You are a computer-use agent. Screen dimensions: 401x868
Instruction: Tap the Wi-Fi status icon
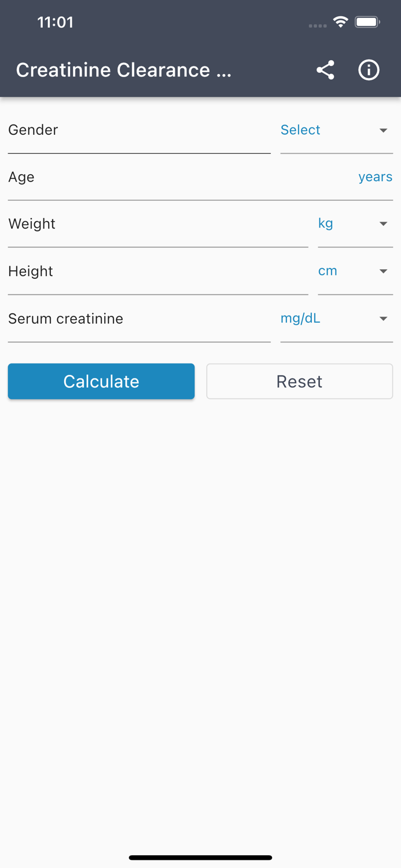point(340,21)
